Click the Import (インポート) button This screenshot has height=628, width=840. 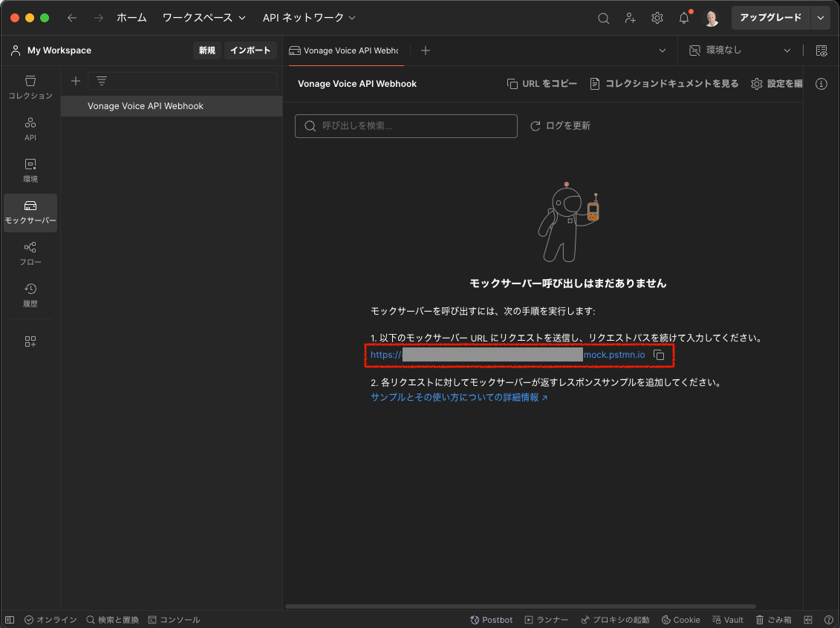pos(250,50)
